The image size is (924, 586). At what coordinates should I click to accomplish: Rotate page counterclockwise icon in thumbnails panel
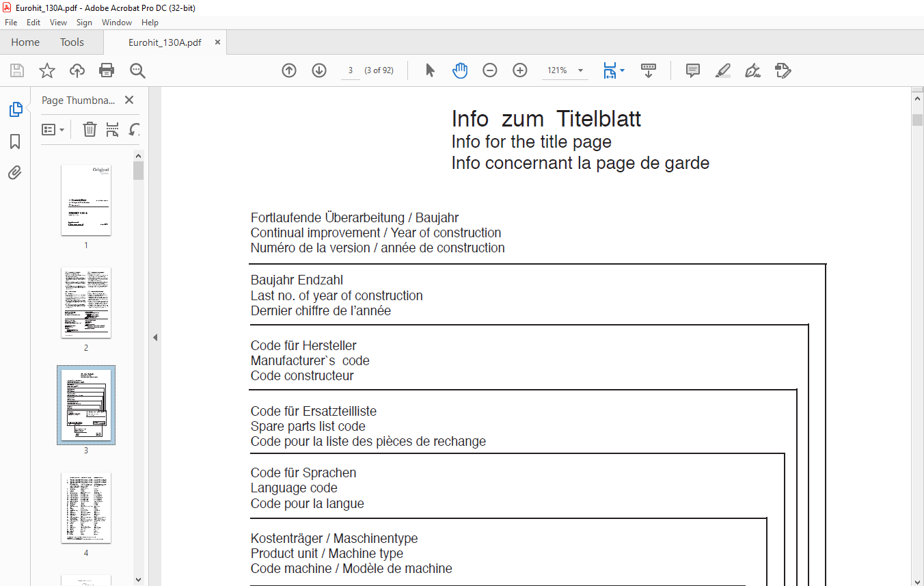135,129
